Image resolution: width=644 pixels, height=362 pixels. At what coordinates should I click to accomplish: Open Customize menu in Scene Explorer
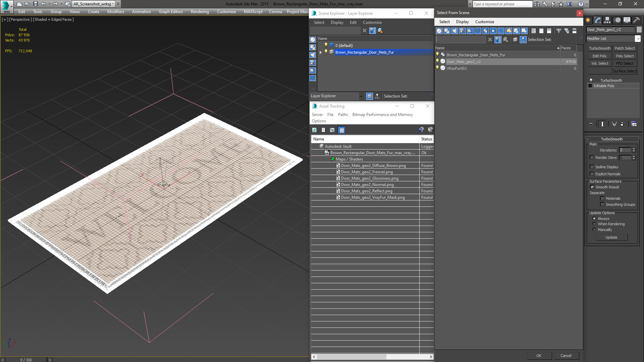tap(372, 22)
